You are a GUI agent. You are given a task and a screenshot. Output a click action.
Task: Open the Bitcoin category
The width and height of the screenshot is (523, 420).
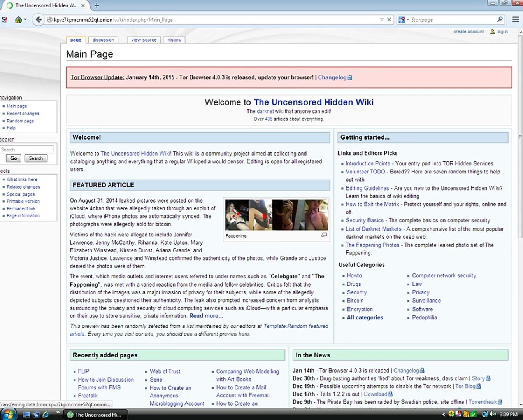(355, 301)
